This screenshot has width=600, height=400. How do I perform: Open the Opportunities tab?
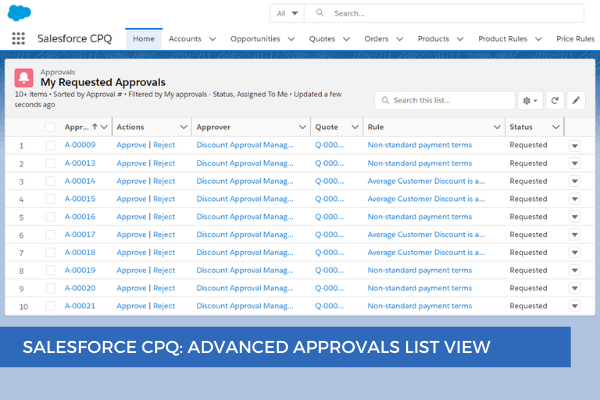255,39
